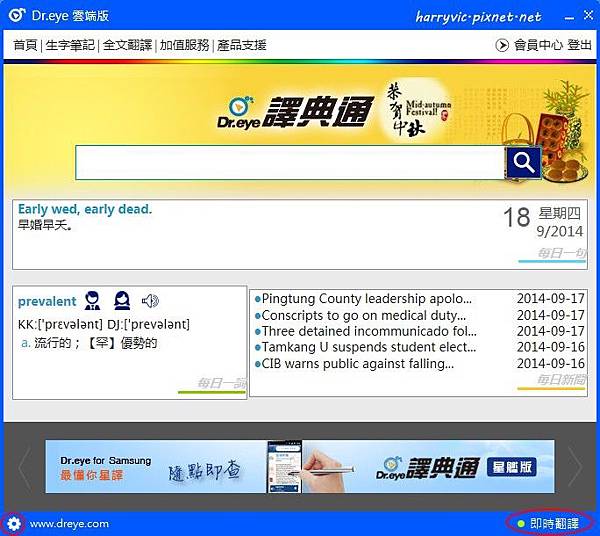Image resolution: width=600 pixels, height=536 pixels.
Task: Click the 每日一句 label
Action: tap(561, 253)
